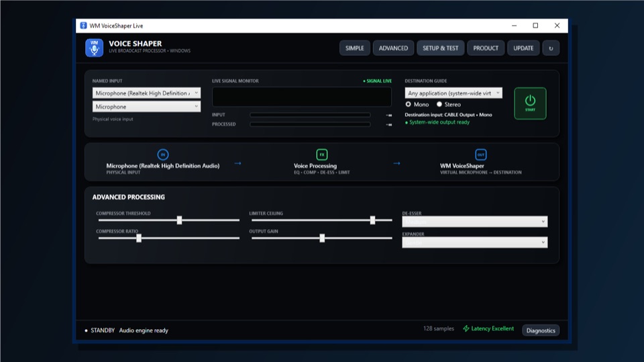This screenshot has height=362, width=644.
Task: Click the 'Advanced Processing' section heading
Action: (129, 197)
